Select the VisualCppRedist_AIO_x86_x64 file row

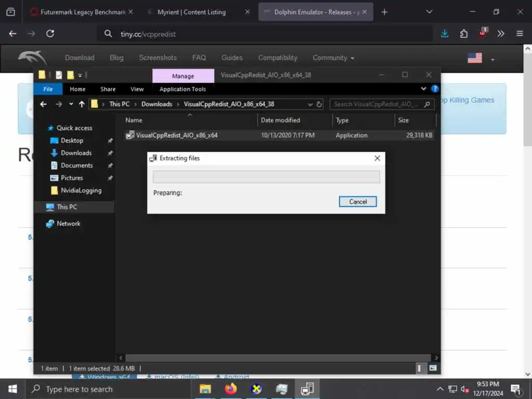point(278,135)
